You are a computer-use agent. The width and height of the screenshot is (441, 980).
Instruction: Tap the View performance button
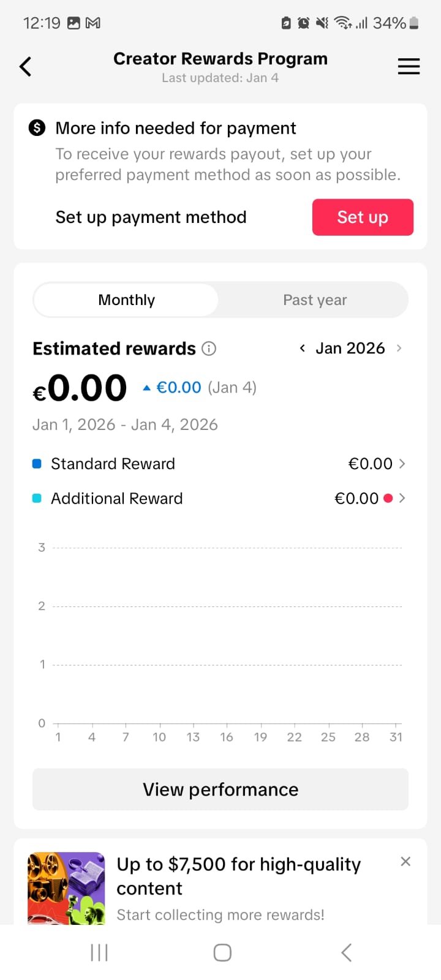pos(221,790)
